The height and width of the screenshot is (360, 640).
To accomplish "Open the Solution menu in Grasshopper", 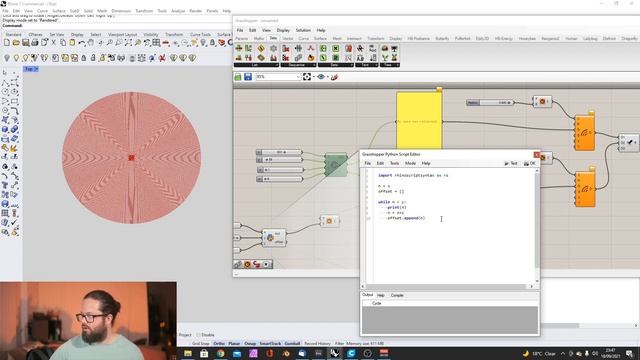I will [303, 30].
